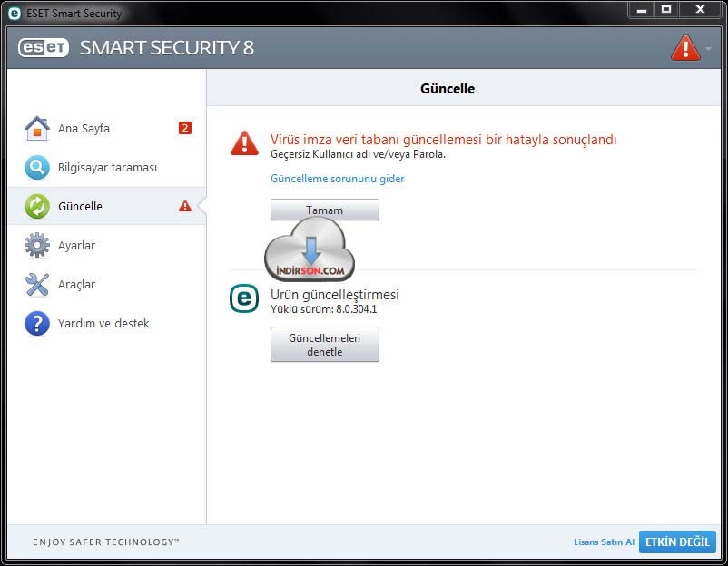Image resolution: width=728 pixels, height=566 pixels.
Task: Click the 'Güncelle' page heading
Action: pos(448,89)
